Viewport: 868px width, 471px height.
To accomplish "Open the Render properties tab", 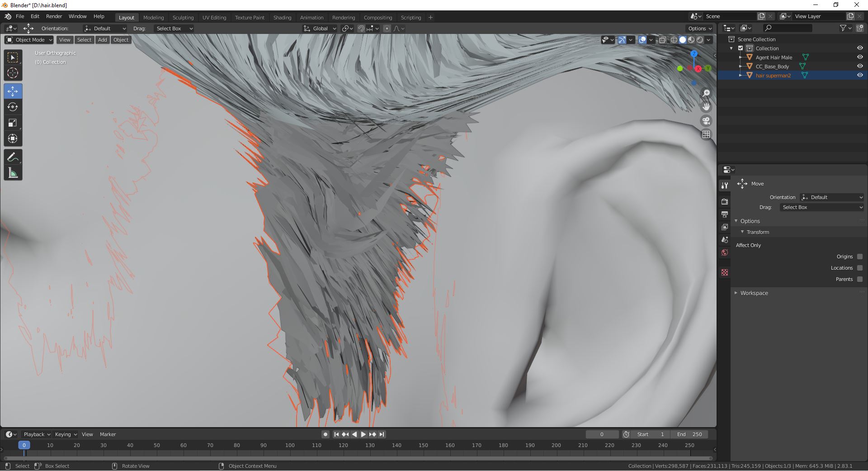I will pyautogui.click(x=725, y=201).
